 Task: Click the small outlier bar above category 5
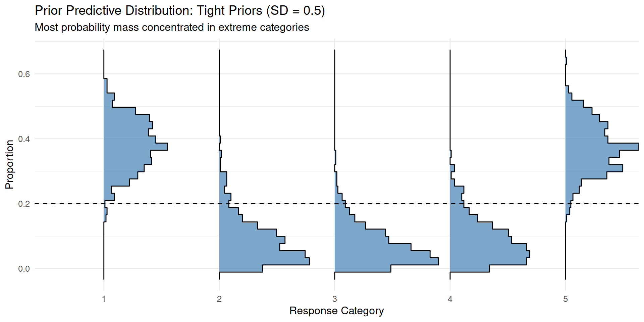(566, 61)
